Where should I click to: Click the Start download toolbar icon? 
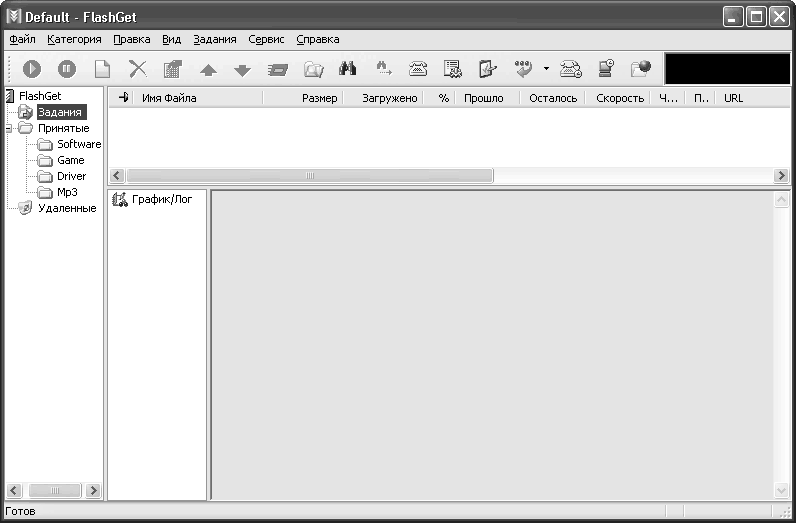point(32,69)
